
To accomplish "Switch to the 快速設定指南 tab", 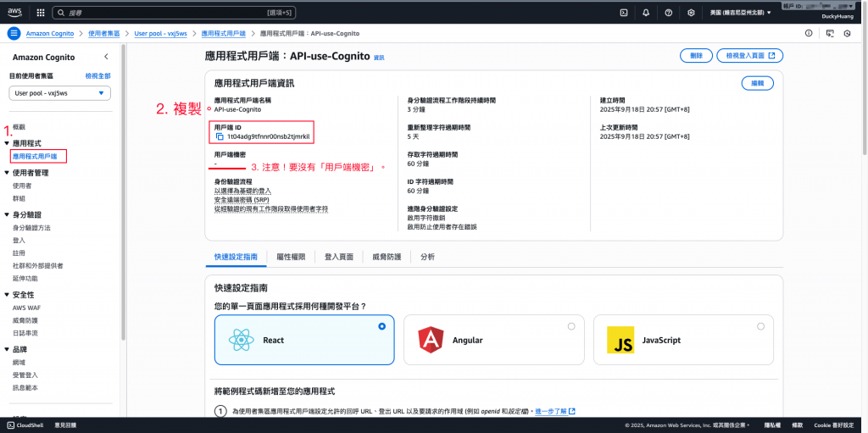I will click(236, 257).
